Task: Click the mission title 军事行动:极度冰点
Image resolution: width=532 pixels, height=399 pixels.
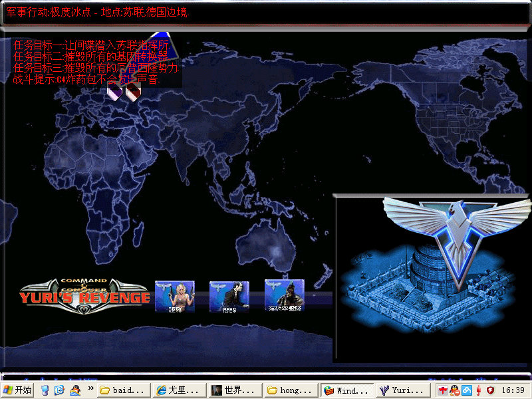Action: click(49, 13)
